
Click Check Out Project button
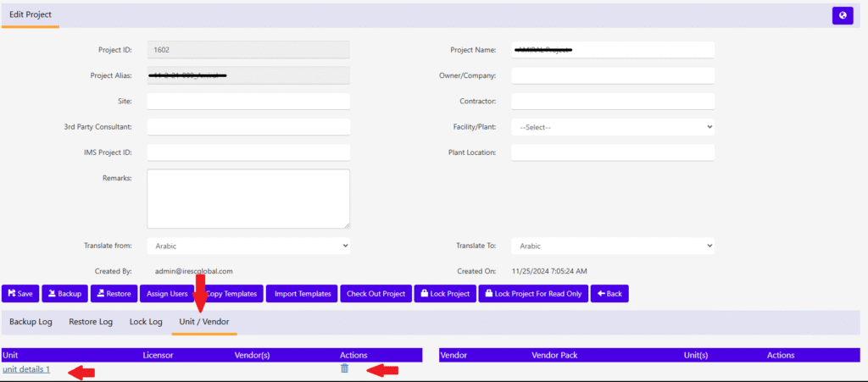[374, 293]
